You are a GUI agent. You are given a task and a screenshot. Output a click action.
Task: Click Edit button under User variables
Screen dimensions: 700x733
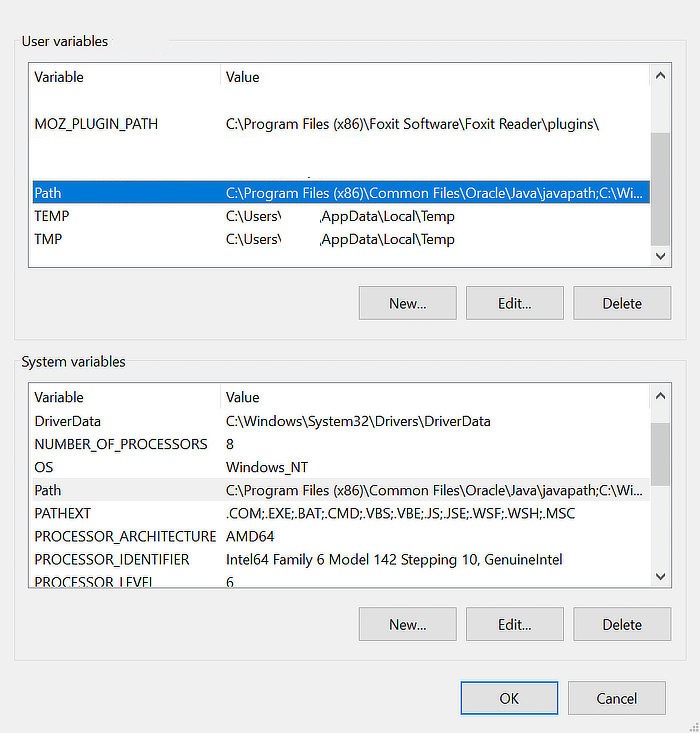pyautogui.click(x=514, y=303)
